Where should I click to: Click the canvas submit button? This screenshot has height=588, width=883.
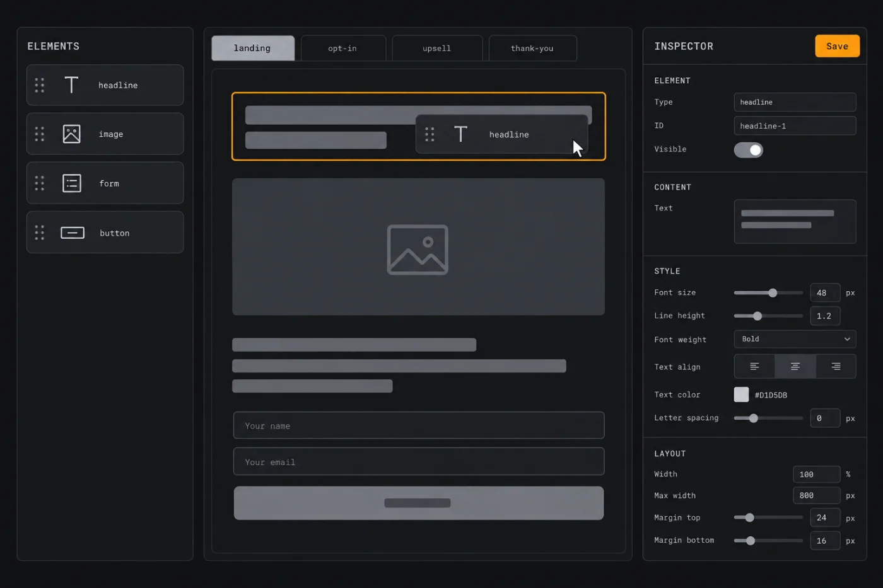(x=419, y=503)
